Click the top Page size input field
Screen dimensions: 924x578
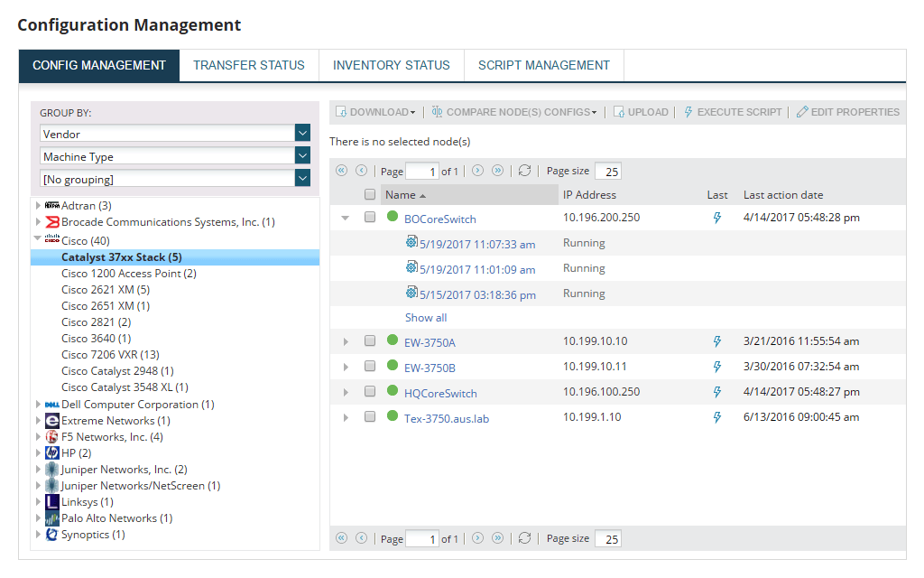click(607, 172)
